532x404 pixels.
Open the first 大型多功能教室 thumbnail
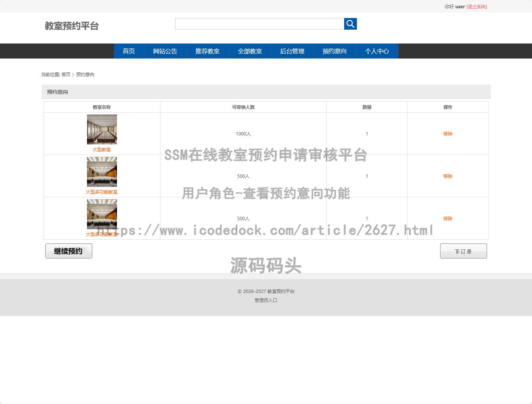(102, 172)
